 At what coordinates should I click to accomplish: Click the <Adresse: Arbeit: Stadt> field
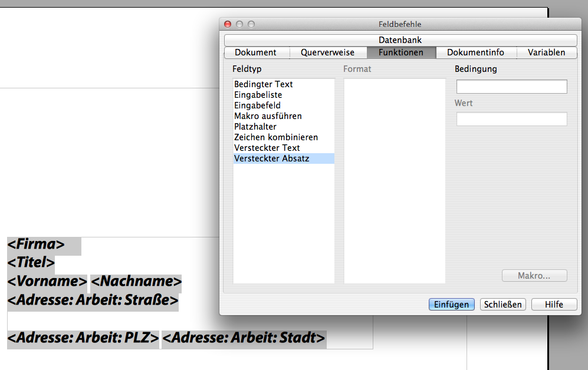point(244,338)
